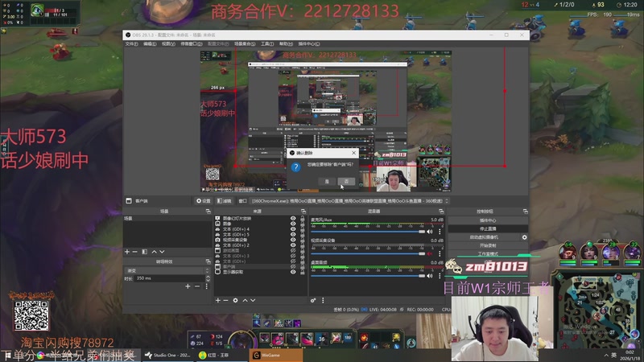Image resolution: width=644 pixels, height=362 pixels.
Task: Undock the Scene Transitions panel with its float icon
Action: pyautogui.click(x=208, y=261)
